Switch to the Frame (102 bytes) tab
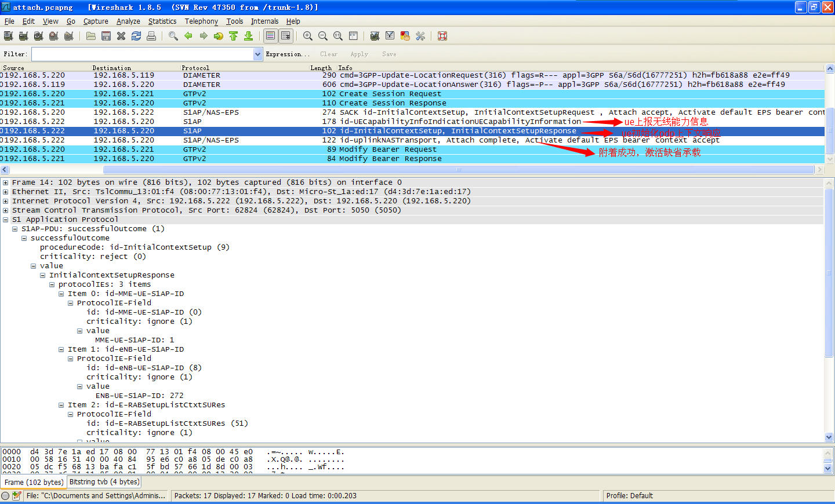Screen dimensions: 835x504 click(34, 482)
